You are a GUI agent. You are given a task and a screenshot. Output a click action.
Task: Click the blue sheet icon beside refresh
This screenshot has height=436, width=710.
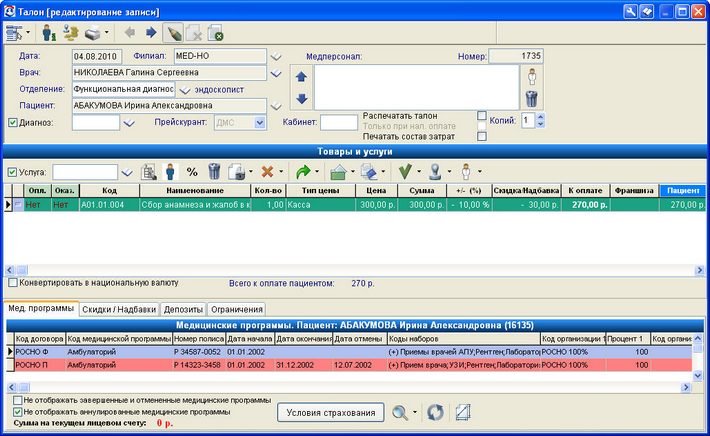[463, 412]
